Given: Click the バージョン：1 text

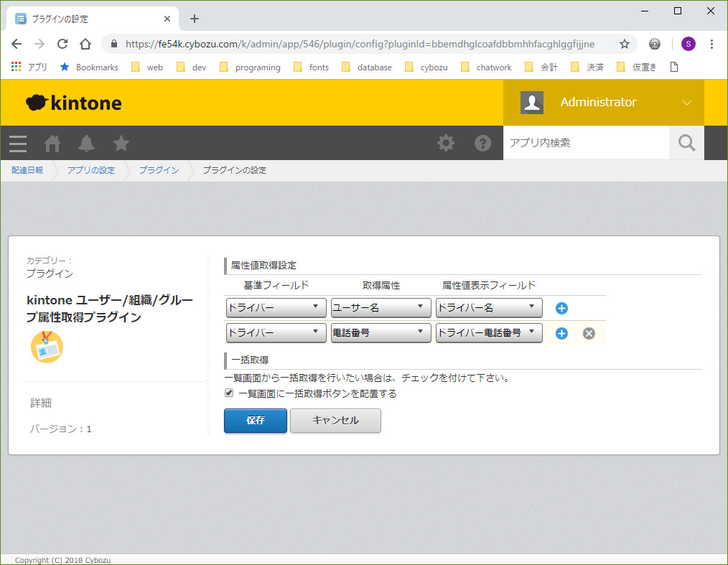Looking at the screenshot, I should click(61, 429).
